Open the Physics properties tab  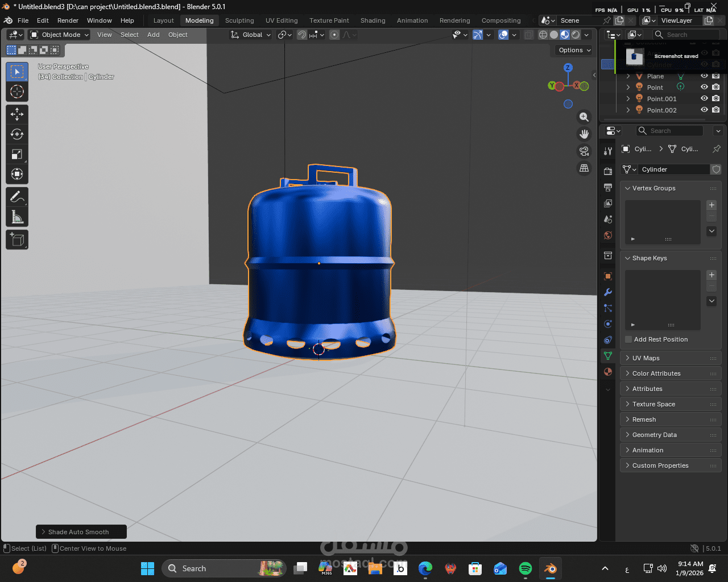pos(608,324)
